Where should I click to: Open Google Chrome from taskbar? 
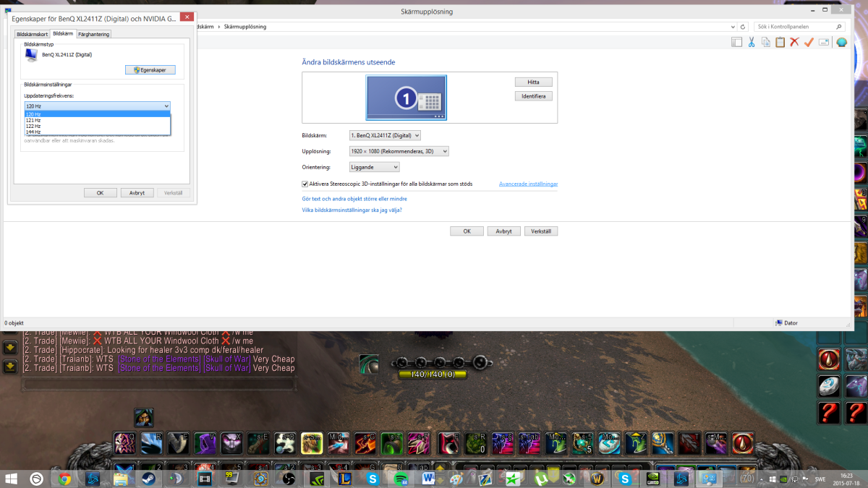coord(64,479)
